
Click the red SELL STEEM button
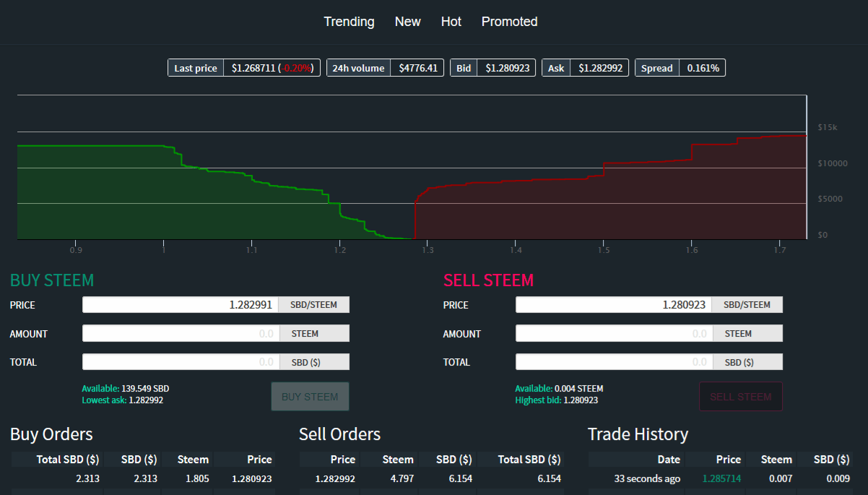point(741,397)
